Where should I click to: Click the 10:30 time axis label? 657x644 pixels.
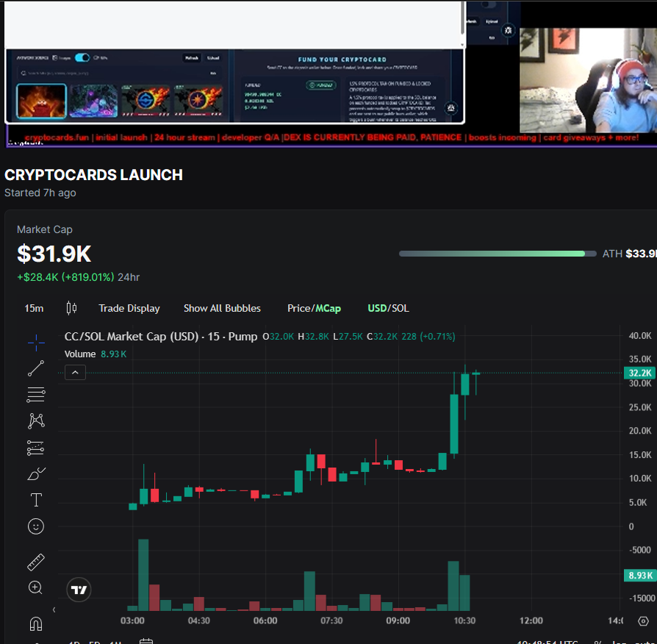click(x=464, y=620)
